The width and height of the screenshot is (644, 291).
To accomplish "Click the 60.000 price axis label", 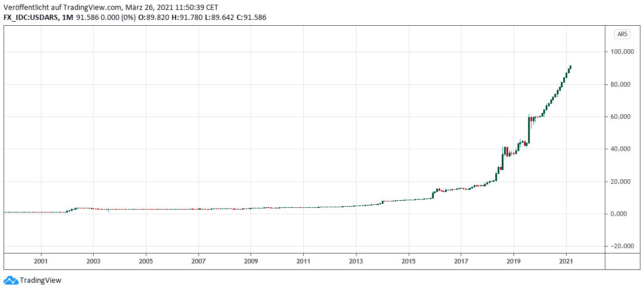I will tap(622, 117).
